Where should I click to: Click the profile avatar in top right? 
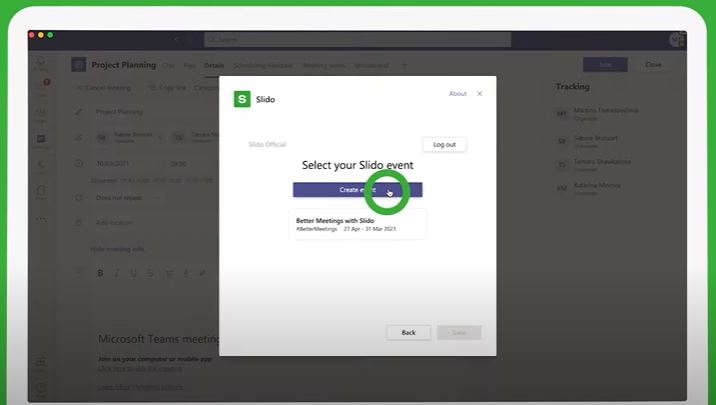click(x=677, y=39)
